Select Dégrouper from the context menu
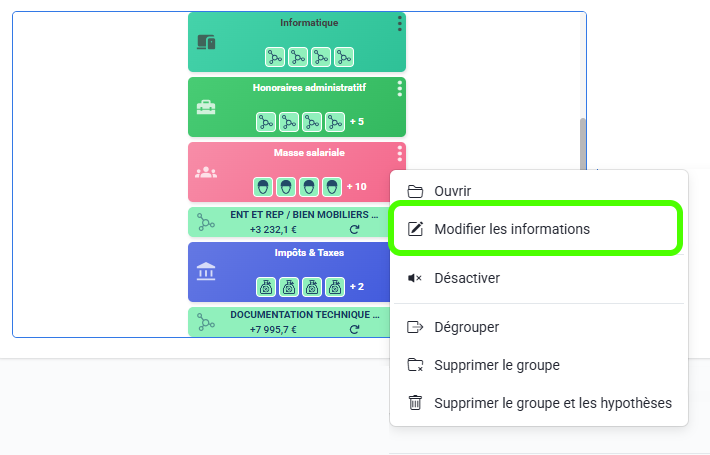The height and width of the screenshot is (455, 710). [x=466, y=327]
